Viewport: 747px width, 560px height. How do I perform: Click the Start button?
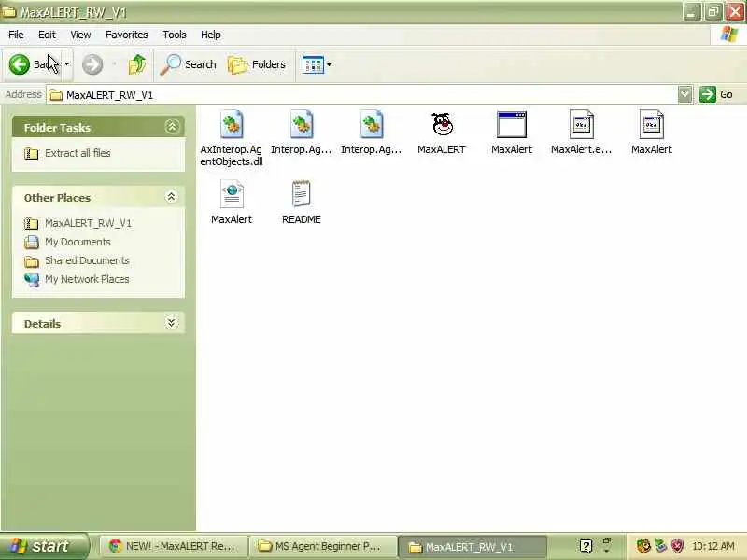(44, 546)
